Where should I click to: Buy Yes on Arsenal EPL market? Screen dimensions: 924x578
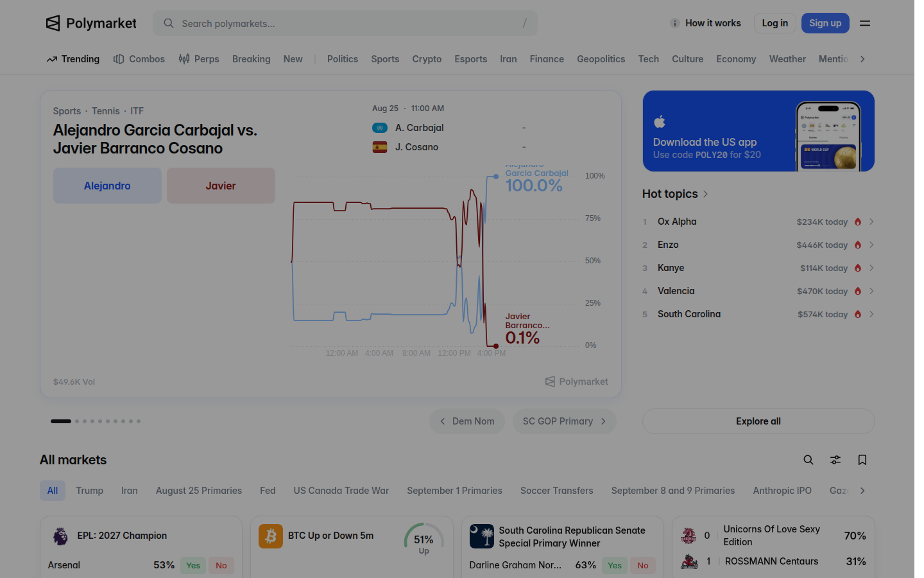(193, 565)
